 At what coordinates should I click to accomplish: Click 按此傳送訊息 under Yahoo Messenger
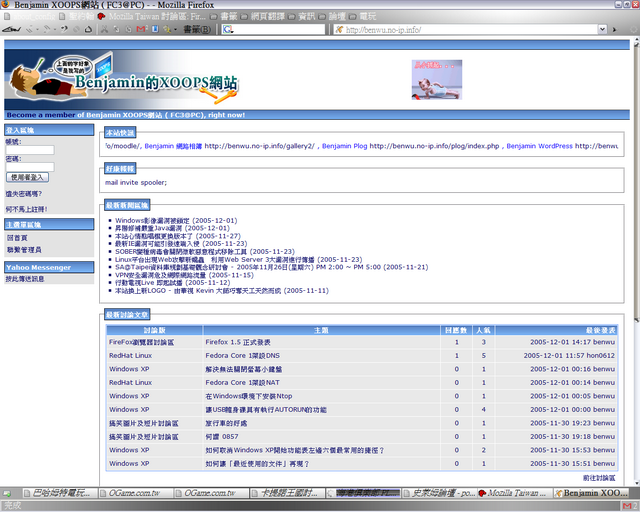tap(25, 279)
